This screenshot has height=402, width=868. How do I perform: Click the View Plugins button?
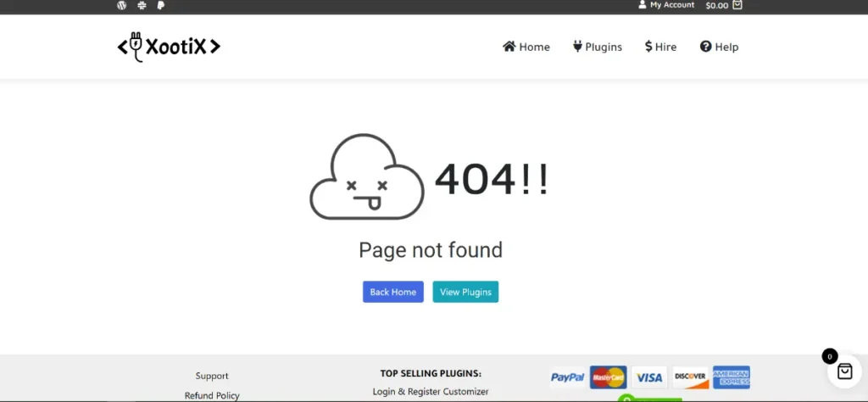(465, 292)
